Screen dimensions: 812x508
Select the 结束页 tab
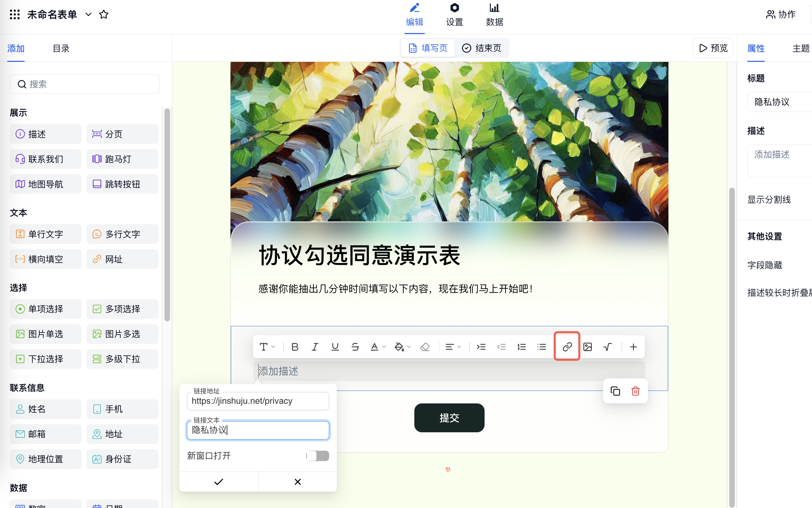point(481,48)
